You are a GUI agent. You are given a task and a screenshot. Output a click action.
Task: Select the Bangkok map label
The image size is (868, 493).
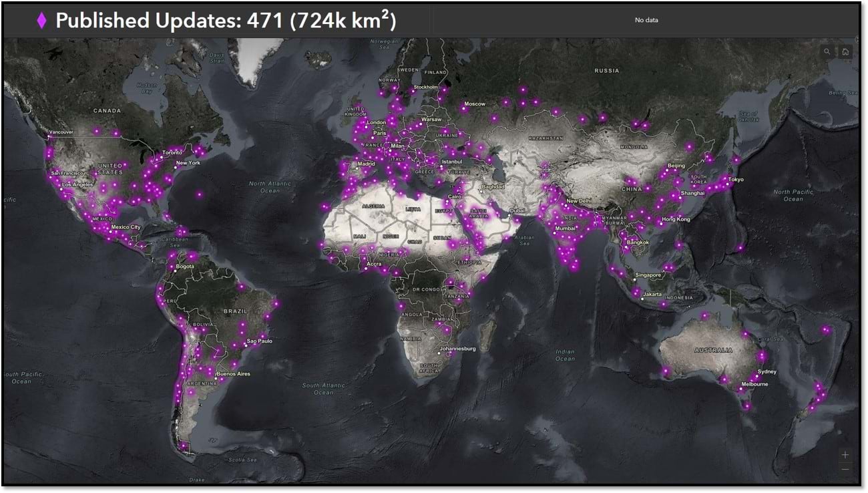click(638, 242)
